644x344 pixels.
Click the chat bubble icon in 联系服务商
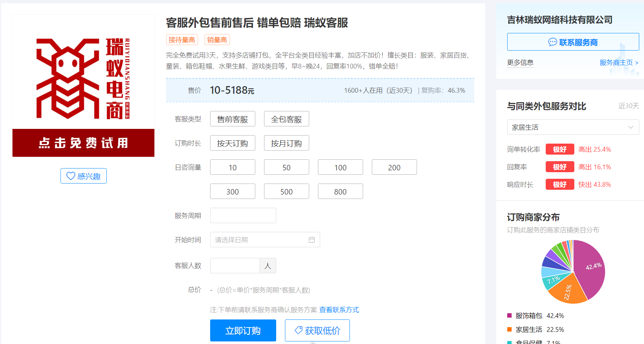(x=552, y=42)
